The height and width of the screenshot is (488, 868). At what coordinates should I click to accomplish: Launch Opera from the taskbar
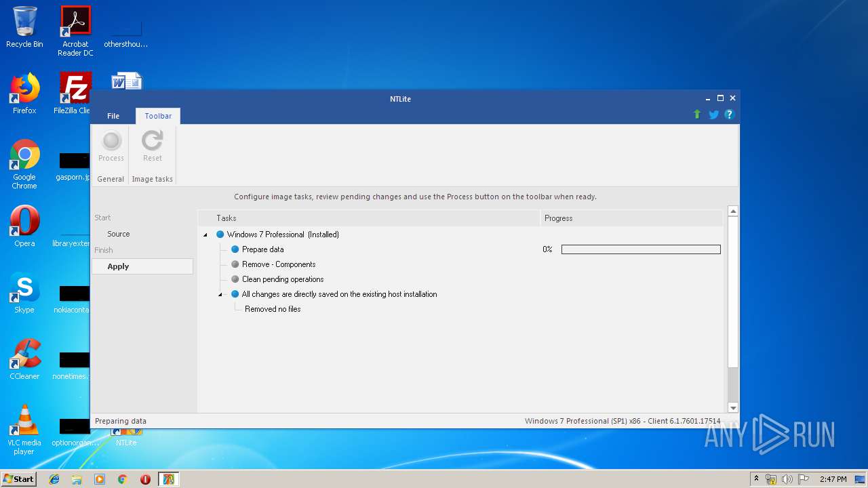click(x=145, y=479)
